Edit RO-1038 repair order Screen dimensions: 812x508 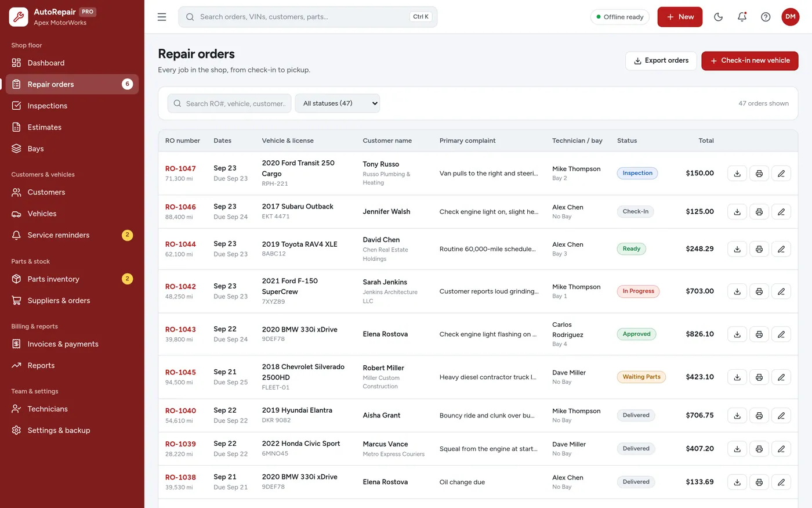(x=781, y=482)
